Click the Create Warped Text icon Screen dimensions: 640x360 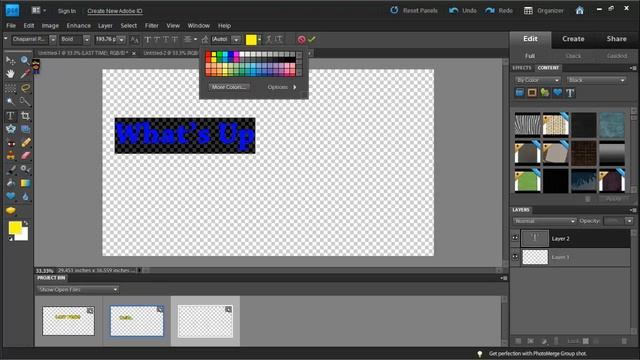click(269, 39)
